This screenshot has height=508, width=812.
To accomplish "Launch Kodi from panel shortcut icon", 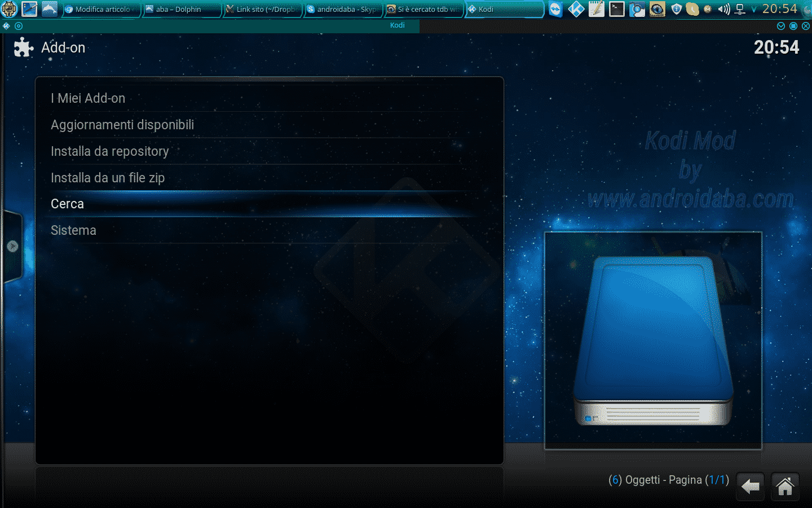I will [x=576, y=9].
